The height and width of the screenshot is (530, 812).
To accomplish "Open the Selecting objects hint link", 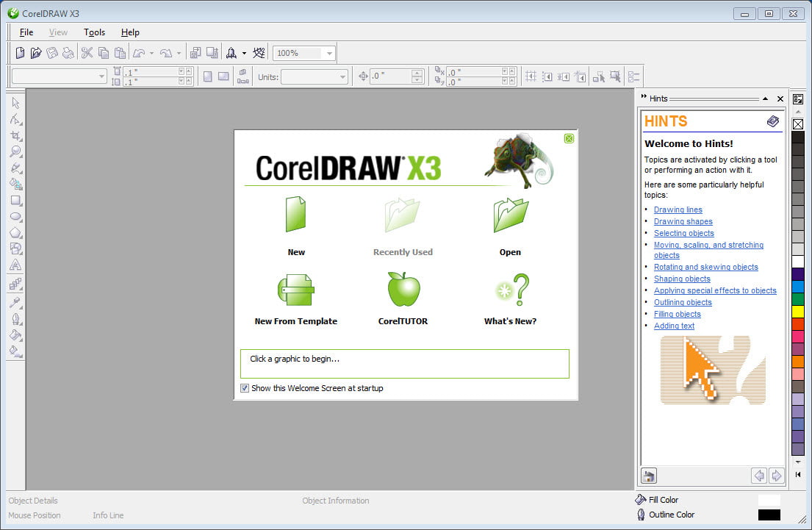I will [x=683, y=233].
